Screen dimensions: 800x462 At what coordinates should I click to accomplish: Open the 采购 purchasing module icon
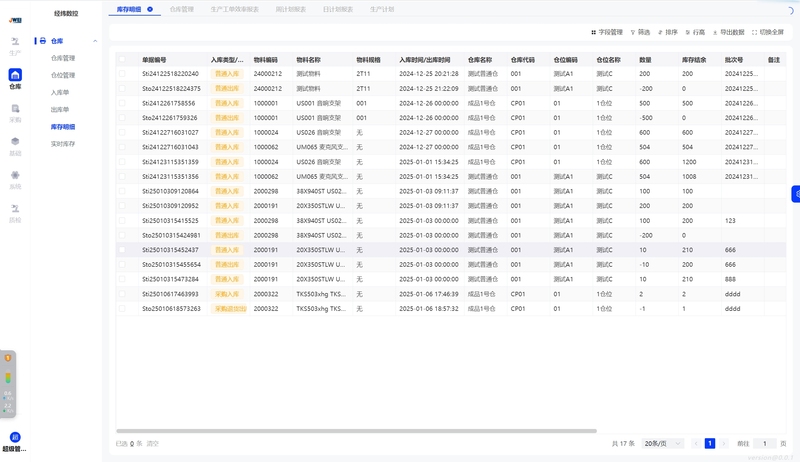click(15, 113)
